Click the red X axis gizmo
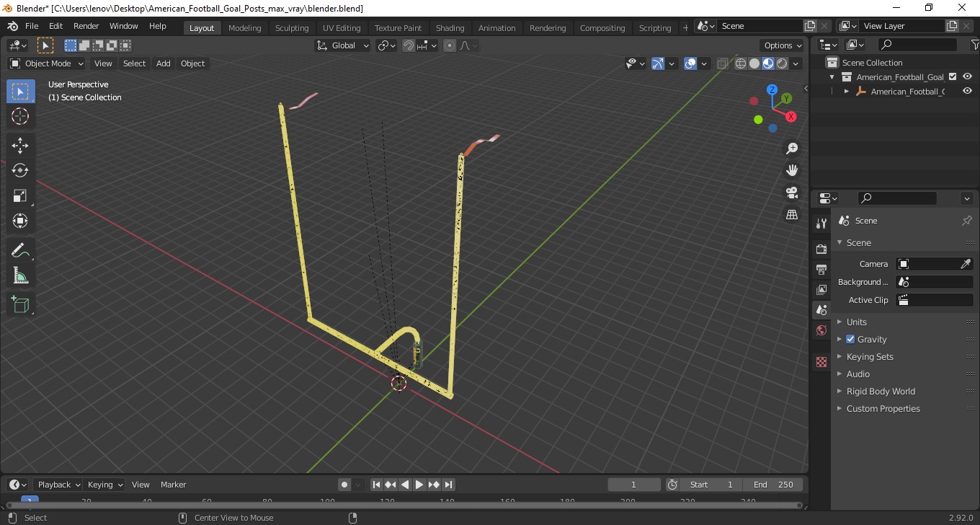Image resolution: width=980 pixels, height=525 pixels. point(790,116)
